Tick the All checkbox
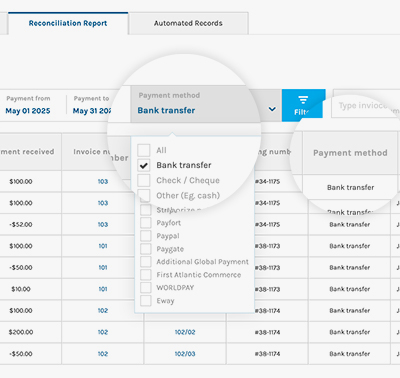Image resolution: width=400 pixels, height=378 pixels. tap(144, 150)
